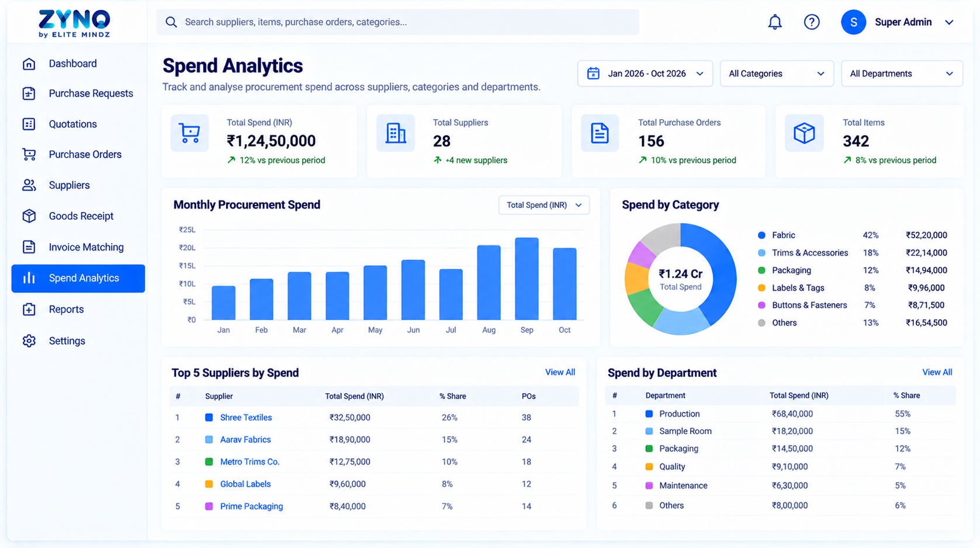Image resolution: width=980 pixels, height=548 pixels.
Task: Open the Aarav Fabrics supplier link
Action: click(x=245, y=439)
